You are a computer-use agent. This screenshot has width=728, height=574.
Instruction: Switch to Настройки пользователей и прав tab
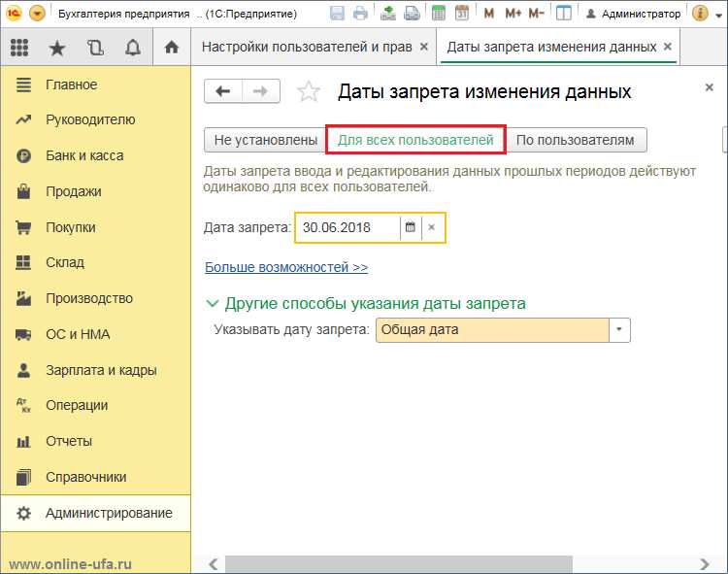[307, 47]
